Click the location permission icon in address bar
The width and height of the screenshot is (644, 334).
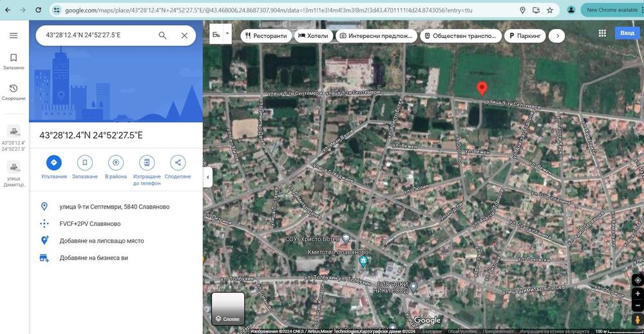pyautogui.click(x=522, y=10)
